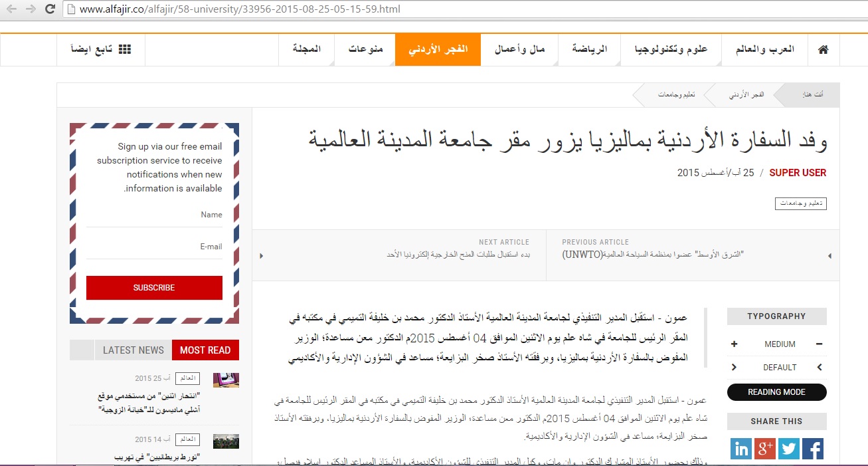Open the previous article UNWTO link
The height and width of the screenshot is (466, 868).
click(x=653, y=255)
